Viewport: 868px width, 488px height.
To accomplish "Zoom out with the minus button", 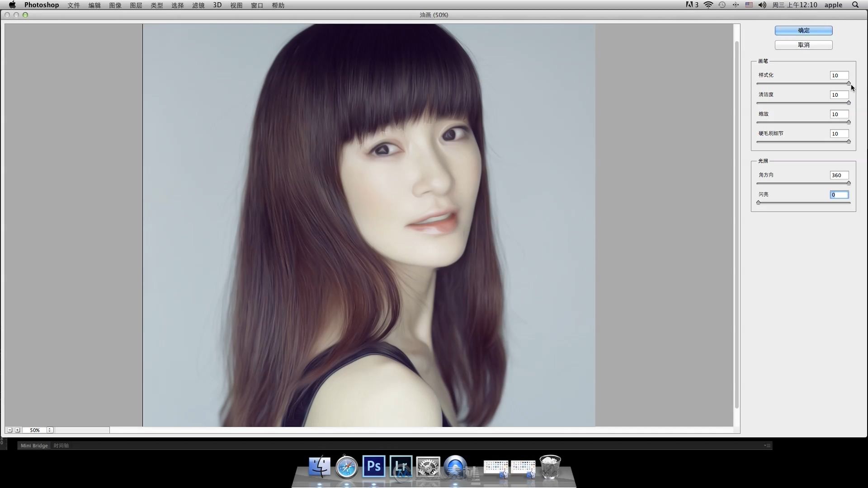I will click(x=9, y=430).
